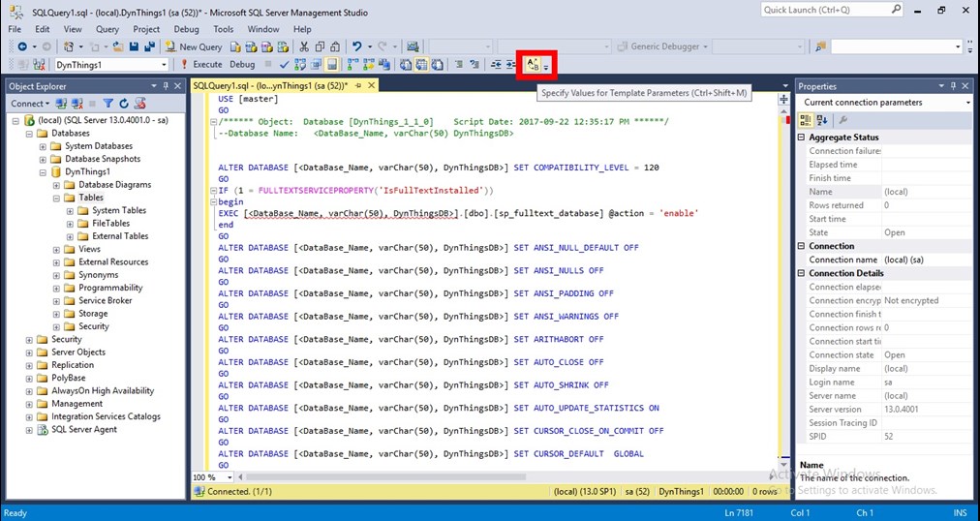Viewport: 980px width, 521px height.
Task: Click the Server version value 13.0.4001
Action: [x=902, y=410]
